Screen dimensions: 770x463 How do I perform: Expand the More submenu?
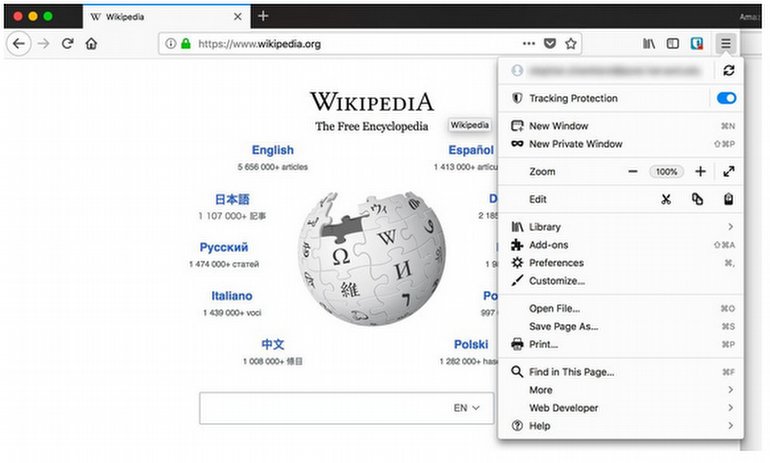[x=621, y=390]
